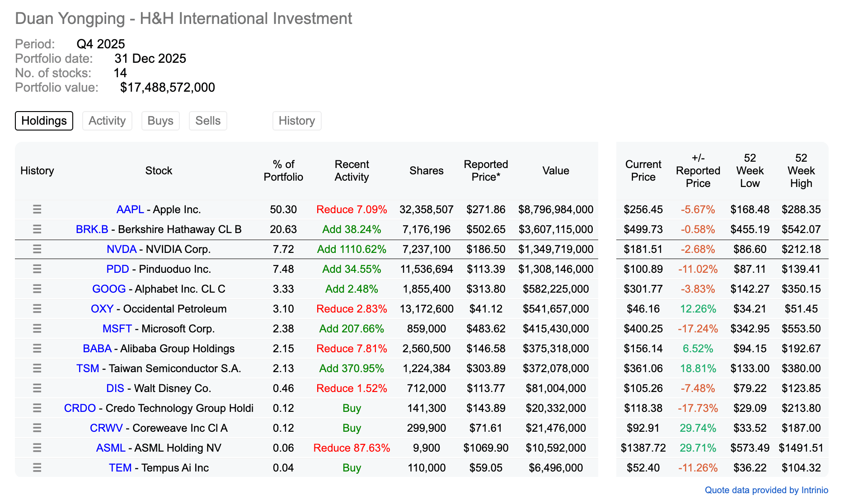844x504 pixels.
Task: Click history icon beside Tempus Ai
Action: pyautogui.click(x=37, y=468)
